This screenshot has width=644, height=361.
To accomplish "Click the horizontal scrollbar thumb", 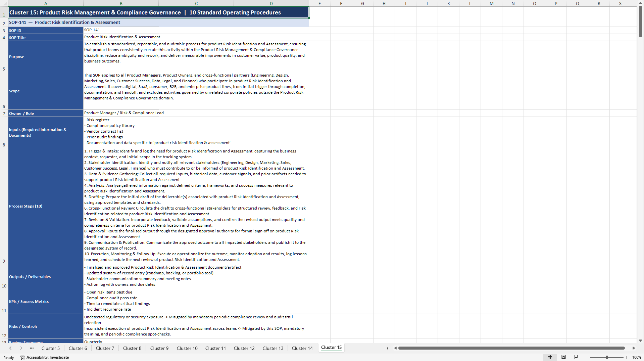I will coord(511,348).
